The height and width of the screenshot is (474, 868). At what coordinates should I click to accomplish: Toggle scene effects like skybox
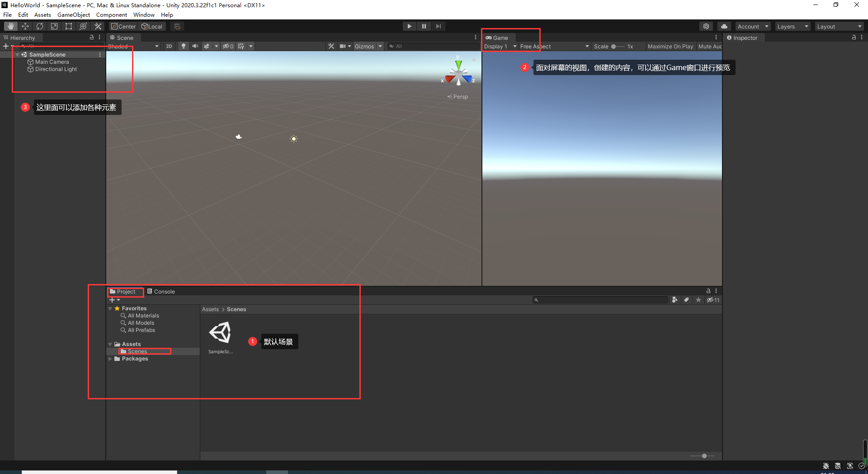click(x=207, y=46)
